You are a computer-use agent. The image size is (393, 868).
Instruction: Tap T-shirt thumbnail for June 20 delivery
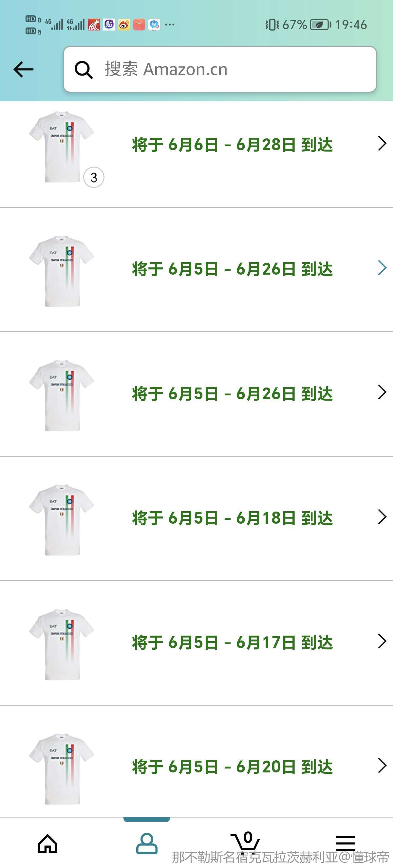tap(61, 769)
